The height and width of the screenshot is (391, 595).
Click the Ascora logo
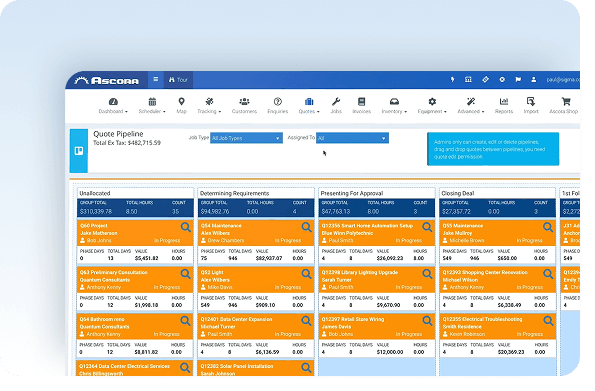click(x=106, y=80)
